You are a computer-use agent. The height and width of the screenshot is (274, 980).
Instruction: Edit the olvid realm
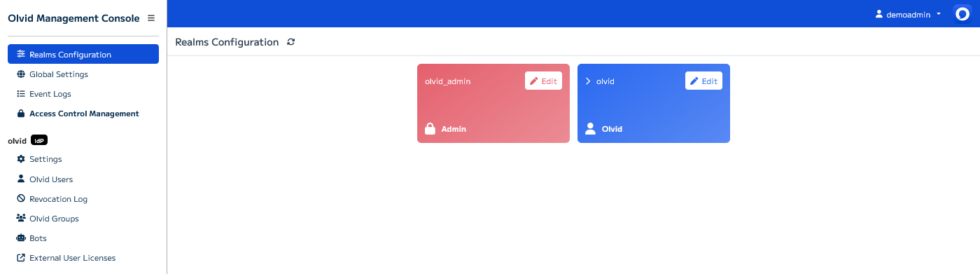click(703, 81)
